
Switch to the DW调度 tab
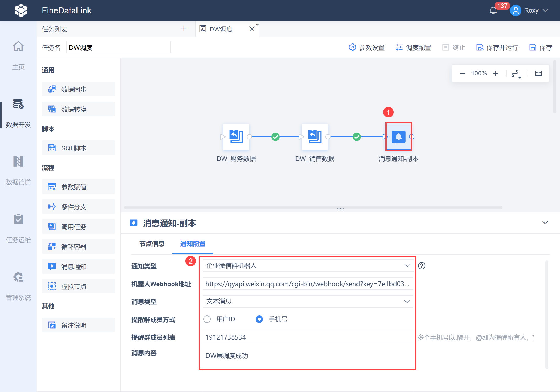(221, 29)
